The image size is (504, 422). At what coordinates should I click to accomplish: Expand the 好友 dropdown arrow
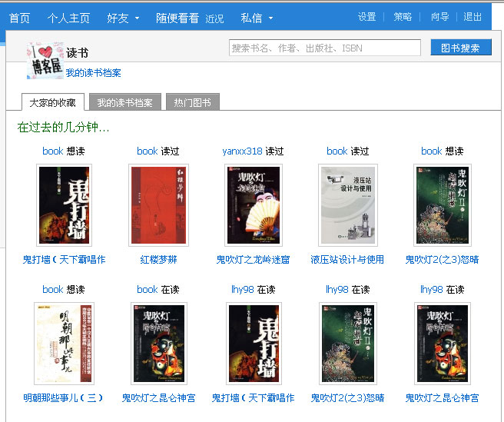click(137, 18)
